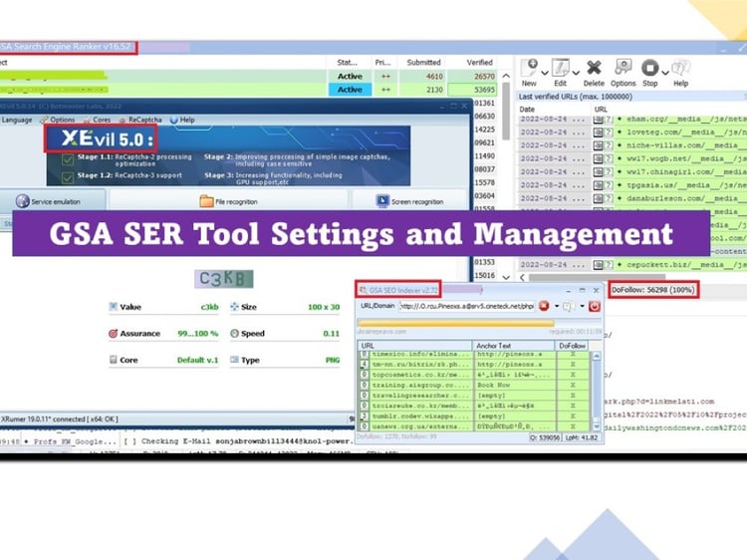The image size is (747, 560).
Task: Open Options menu in XEvil
Action: (x=58, y=120)
